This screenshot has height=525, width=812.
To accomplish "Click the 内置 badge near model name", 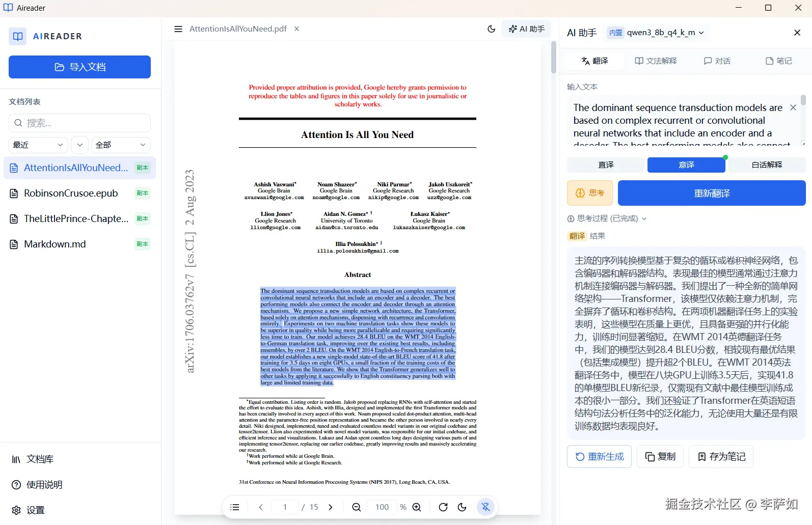I will tap(615, 33).
